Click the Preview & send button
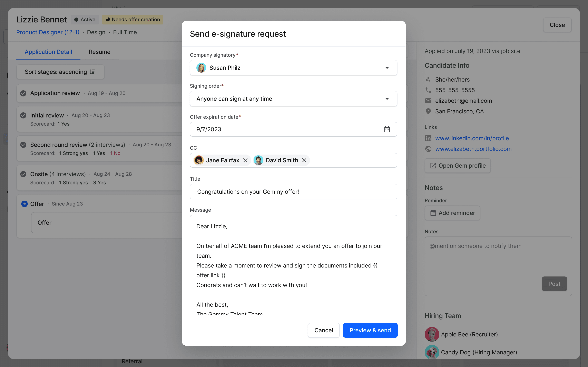The height and width of the screenshot is (367, 588). (370, 330)
